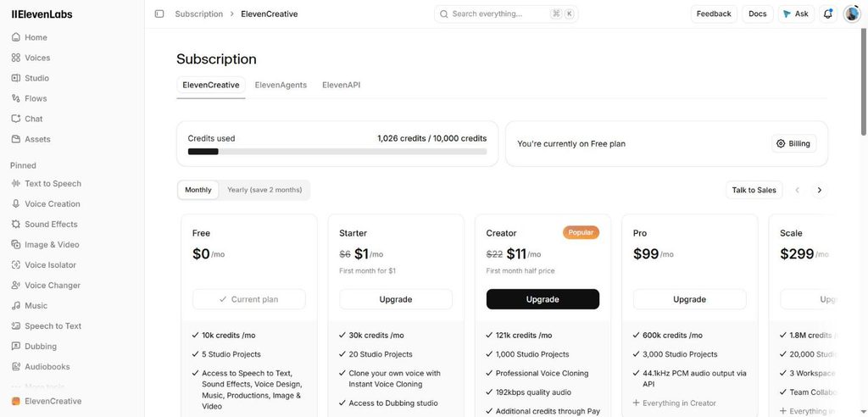Click the credits used progress bar
This screenshot has height=417, width=868.
pos(337,151)
